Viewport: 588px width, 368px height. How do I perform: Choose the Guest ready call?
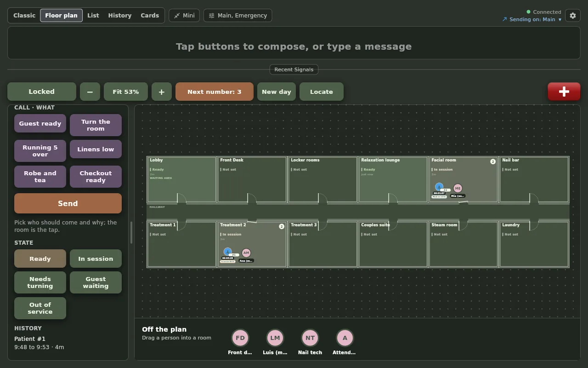[40, 123]
